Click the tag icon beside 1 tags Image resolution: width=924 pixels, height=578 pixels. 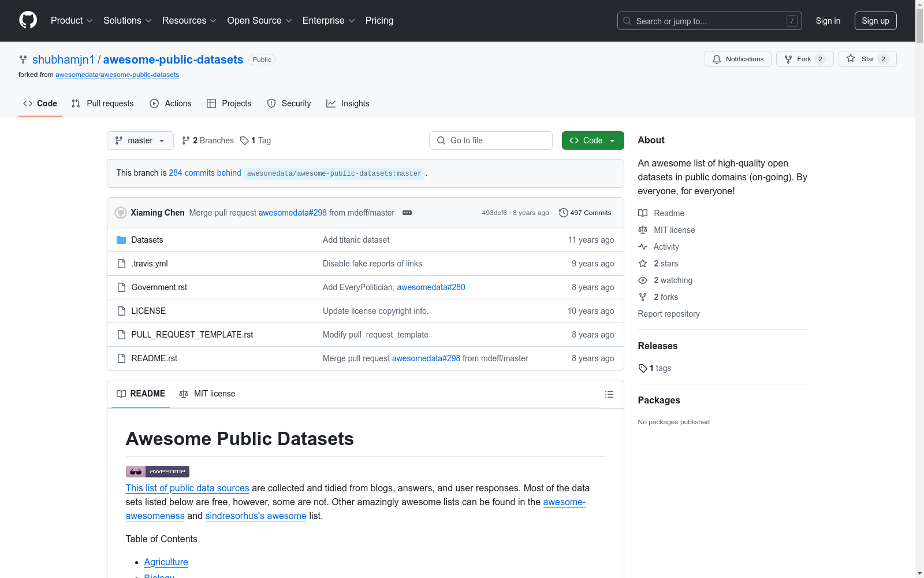[643, 368]
